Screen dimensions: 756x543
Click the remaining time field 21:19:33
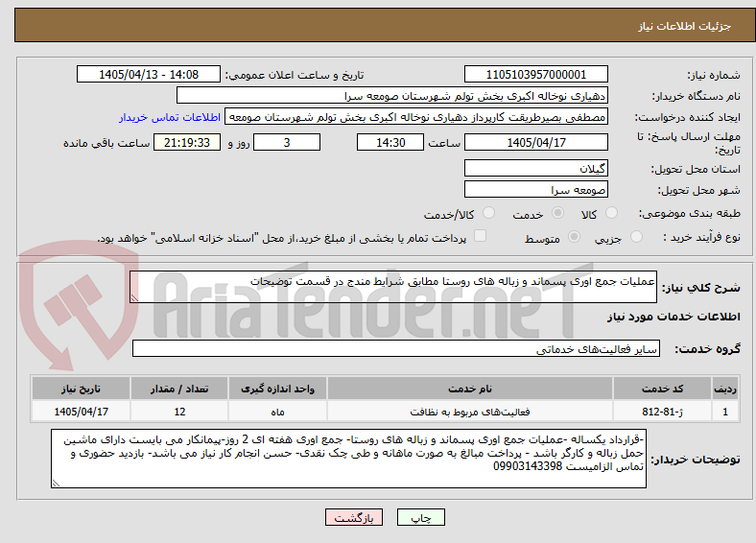[x=187, y=142]
